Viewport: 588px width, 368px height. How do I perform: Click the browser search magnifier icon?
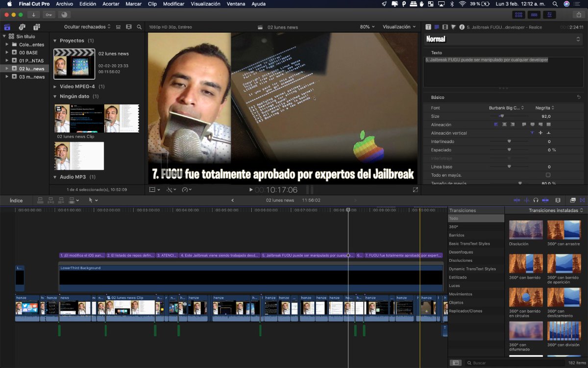coord(139,27)
